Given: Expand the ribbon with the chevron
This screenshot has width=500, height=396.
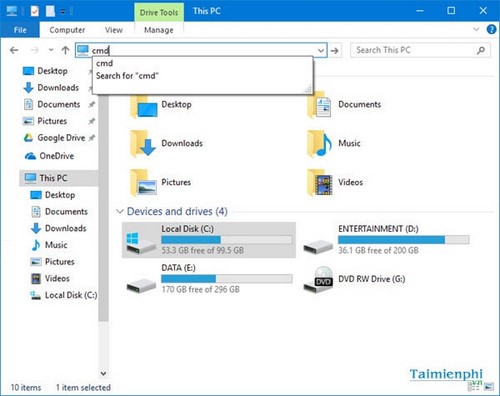Looking at the screenshot, I should point(476,30).
